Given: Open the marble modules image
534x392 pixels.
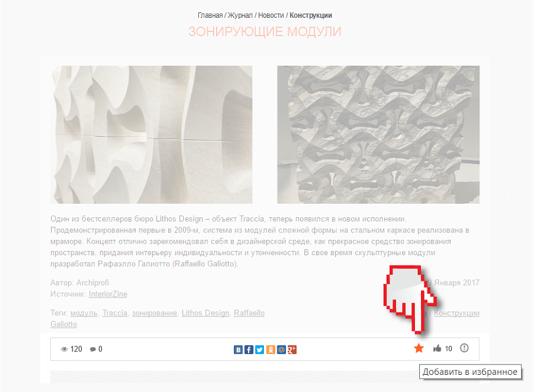Looking at the screenshot, I should point(378,135).
